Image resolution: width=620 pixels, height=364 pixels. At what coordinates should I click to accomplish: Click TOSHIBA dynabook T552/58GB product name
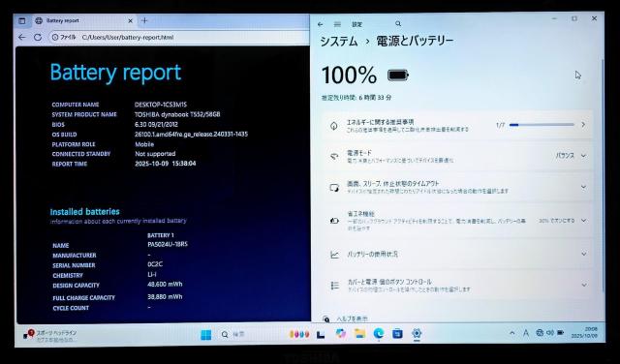click(177, 114)
